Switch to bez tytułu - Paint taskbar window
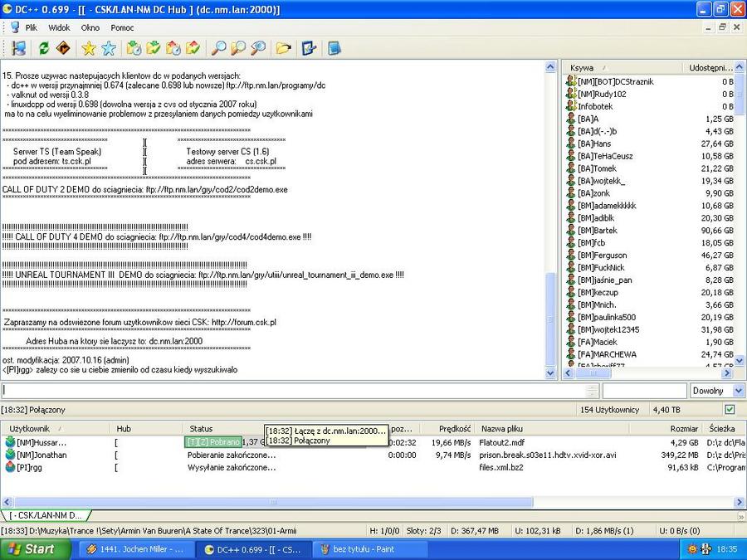 [371, 549]
